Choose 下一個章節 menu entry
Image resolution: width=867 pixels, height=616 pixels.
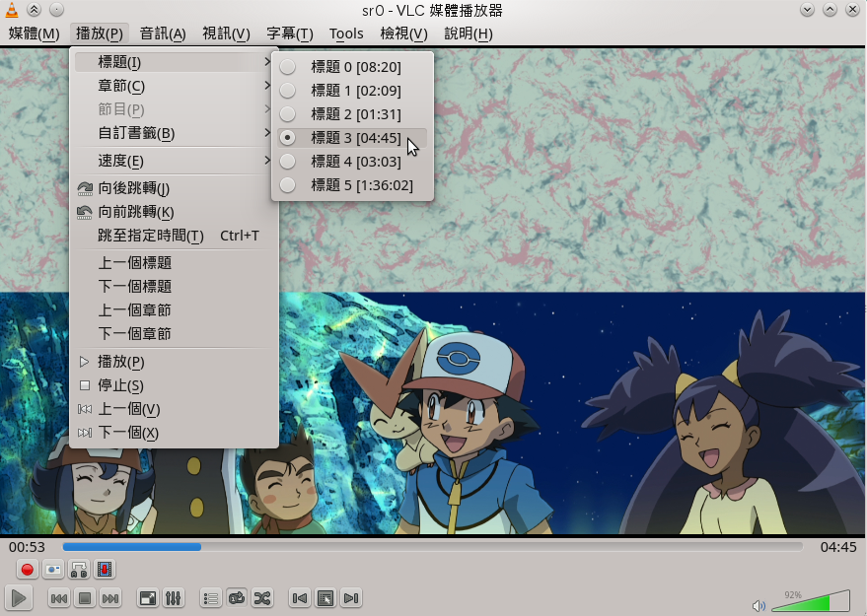(175, 334)
